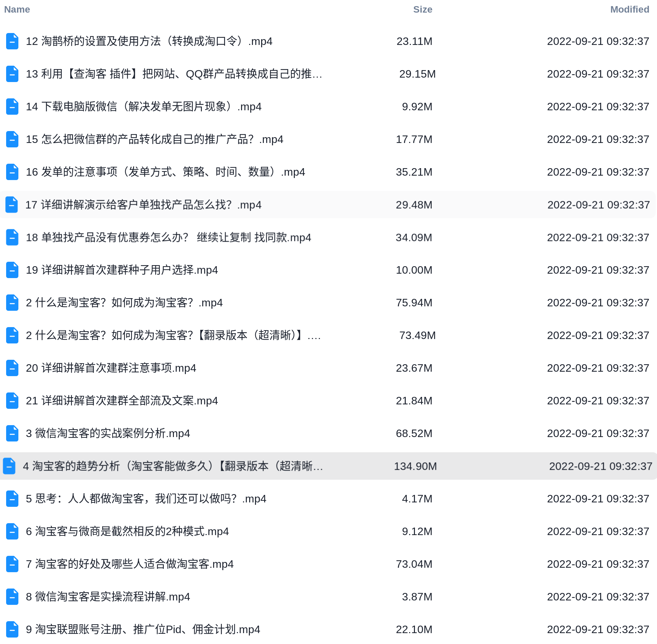
Task: Click the modified date of the 23.67M file
Action: [598, 368]
